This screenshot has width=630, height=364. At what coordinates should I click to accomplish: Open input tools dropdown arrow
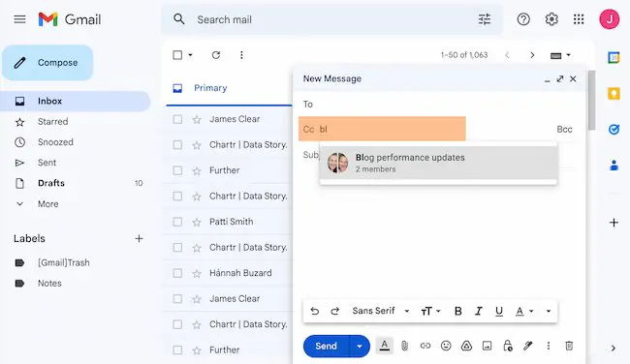569,55
